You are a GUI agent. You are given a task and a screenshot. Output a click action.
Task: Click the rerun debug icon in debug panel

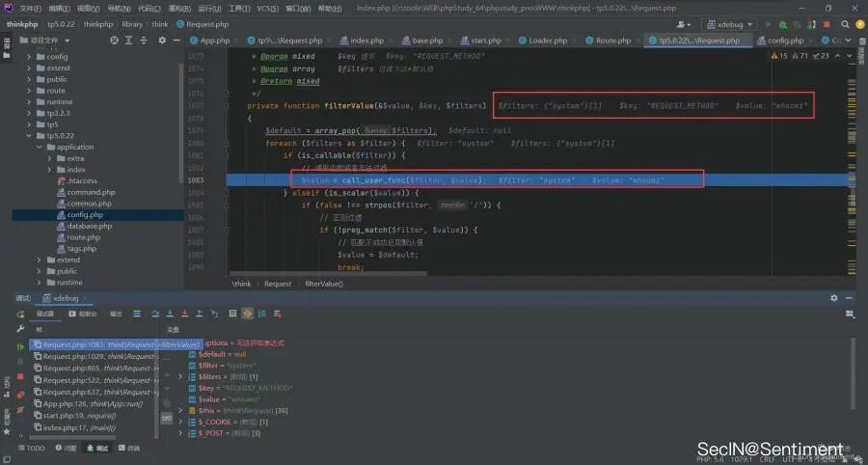click(x=20, y=314)
